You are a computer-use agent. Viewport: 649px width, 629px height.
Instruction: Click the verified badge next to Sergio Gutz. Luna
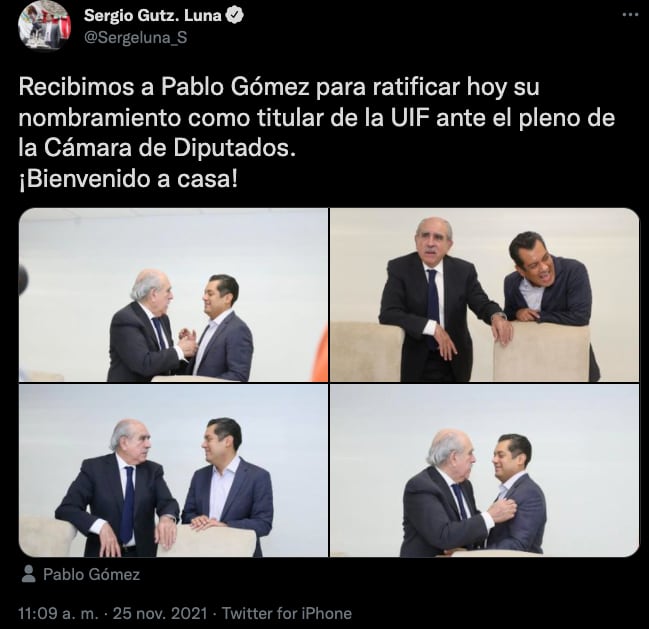[x=236, y=16]
